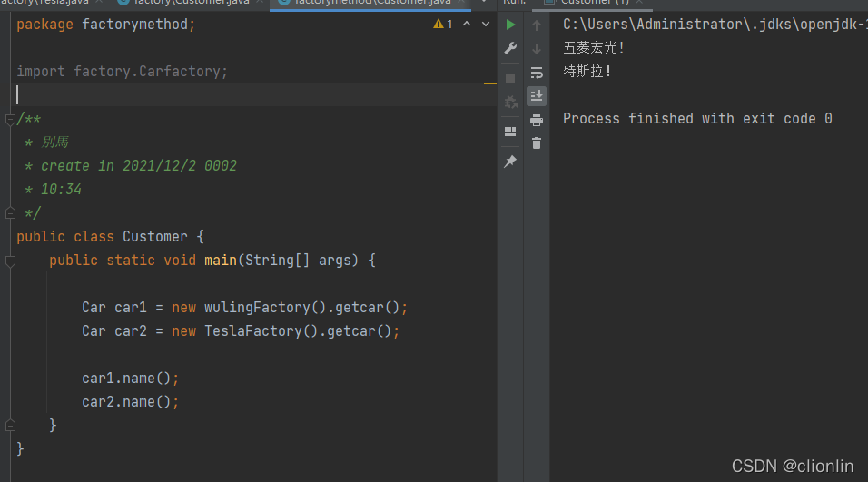This screenshot has width=868, height=482.
Task: Click the 五菱宏光! console output line
Action: point(594,47)
